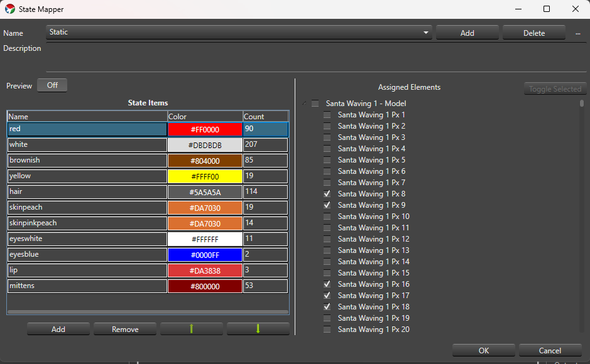Click the Remove state item button
This screenshot has height=364, width=590.
point(125,329)
